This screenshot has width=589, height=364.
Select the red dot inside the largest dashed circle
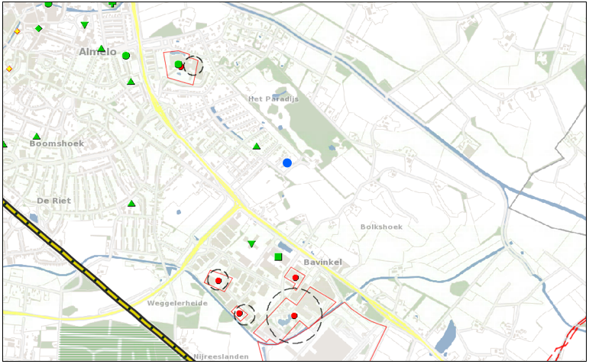[x=294, y=316]
